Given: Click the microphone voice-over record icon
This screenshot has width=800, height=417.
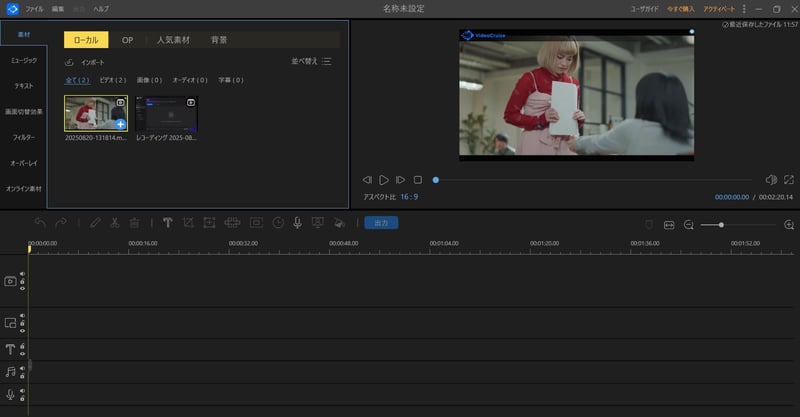Looking at the screenshot, I should 298,223.
